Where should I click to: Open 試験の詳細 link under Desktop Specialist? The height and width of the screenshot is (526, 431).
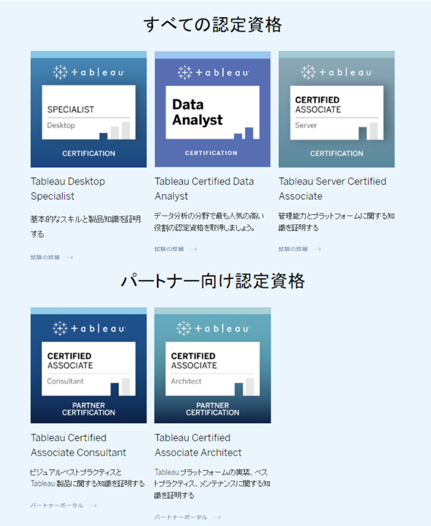click(x=45, y=257)
